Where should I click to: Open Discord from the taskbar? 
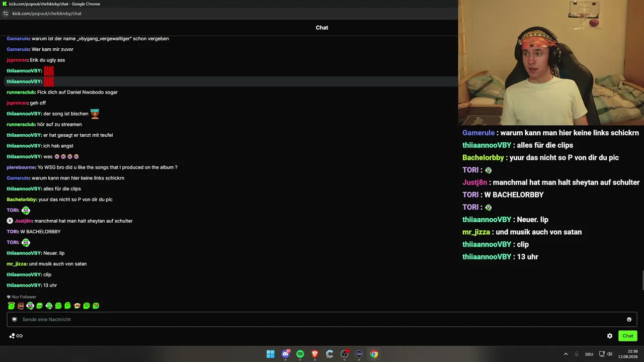click(285, 354)
